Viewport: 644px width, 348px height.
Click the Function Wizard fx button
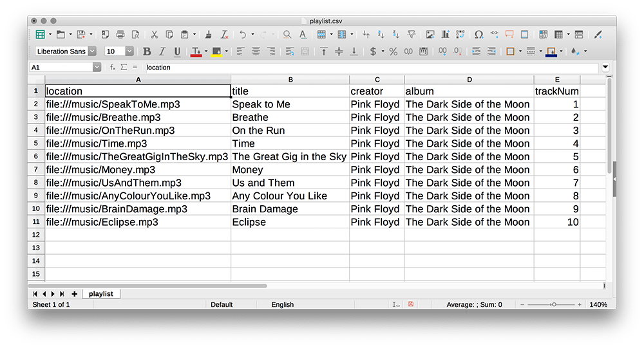click(112, 68)
